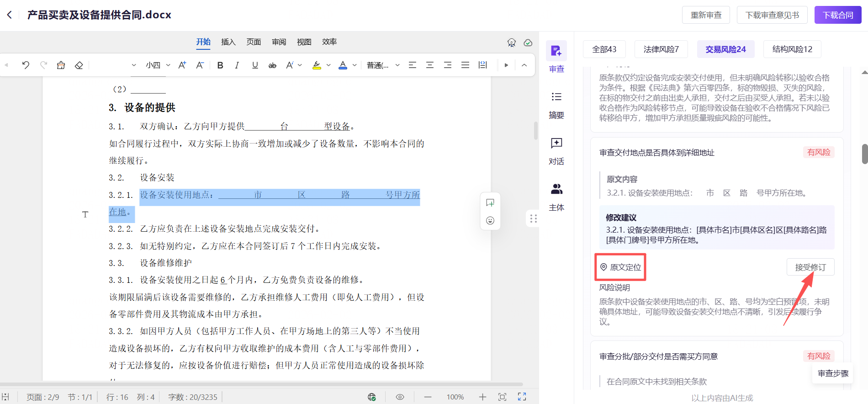Increase font size with A+ icon
The width and height of the screenshot is (868, 404).
(182, 65)
